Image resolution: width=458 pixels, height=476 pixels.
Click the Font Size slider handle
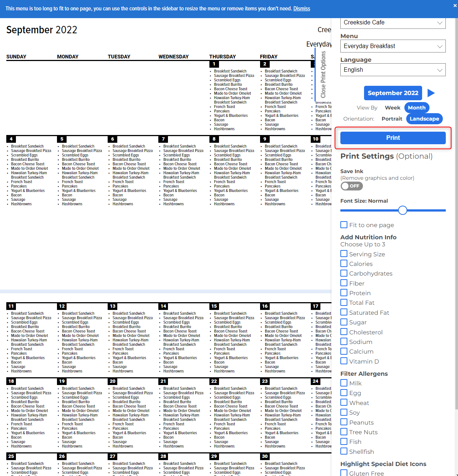[403, 210]
